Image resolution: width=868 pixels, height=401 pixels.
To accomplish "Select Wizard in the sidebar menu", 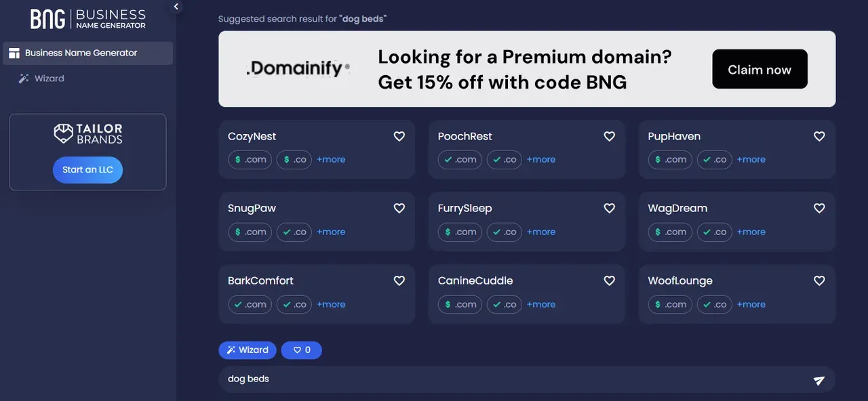I will pos(50,79).
